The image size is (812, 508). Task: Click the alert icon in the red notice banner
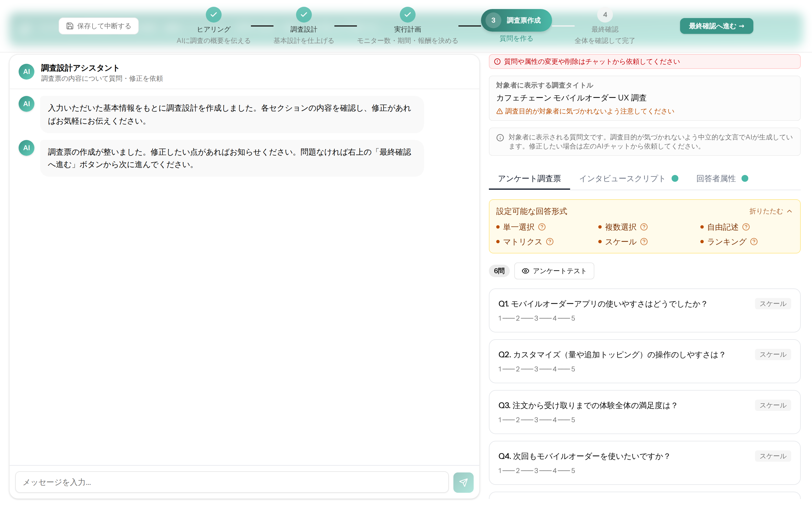497,62
